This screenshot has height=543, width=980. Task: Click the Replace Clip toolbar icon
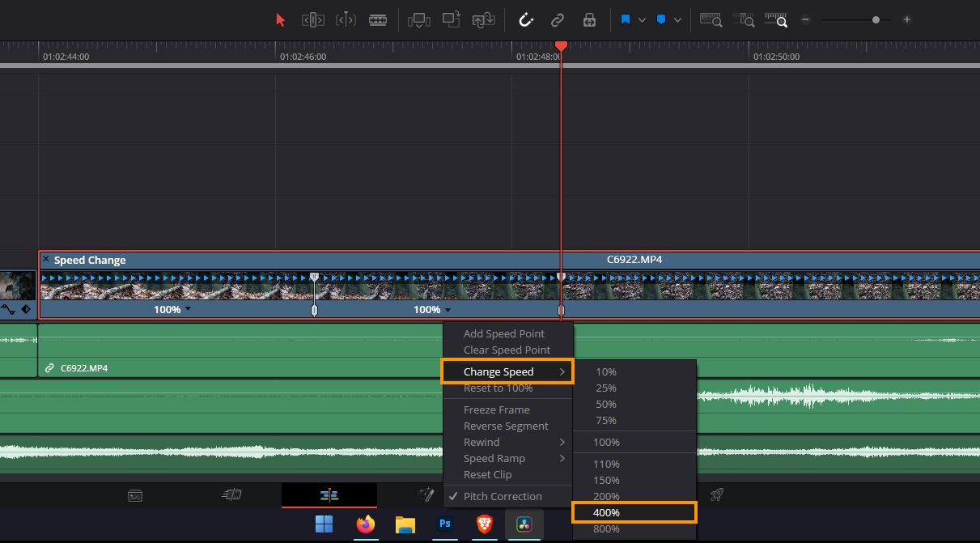click(x=484, y=19)
